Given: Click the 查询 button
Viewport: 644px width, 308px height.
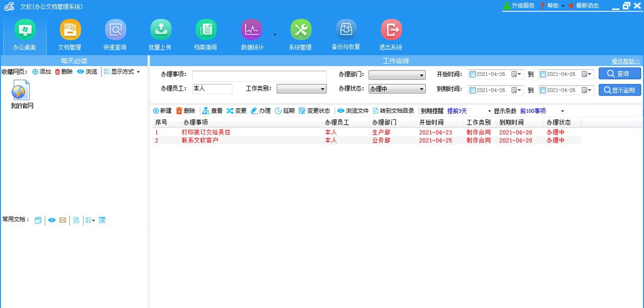Looking at the screenshot, I should click(x=619, y=73).
